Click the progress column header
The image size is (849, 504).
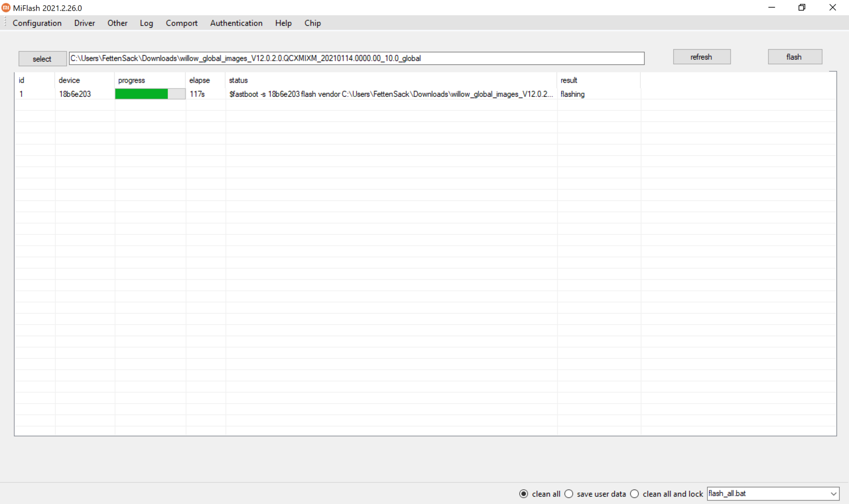click(150, 80)
